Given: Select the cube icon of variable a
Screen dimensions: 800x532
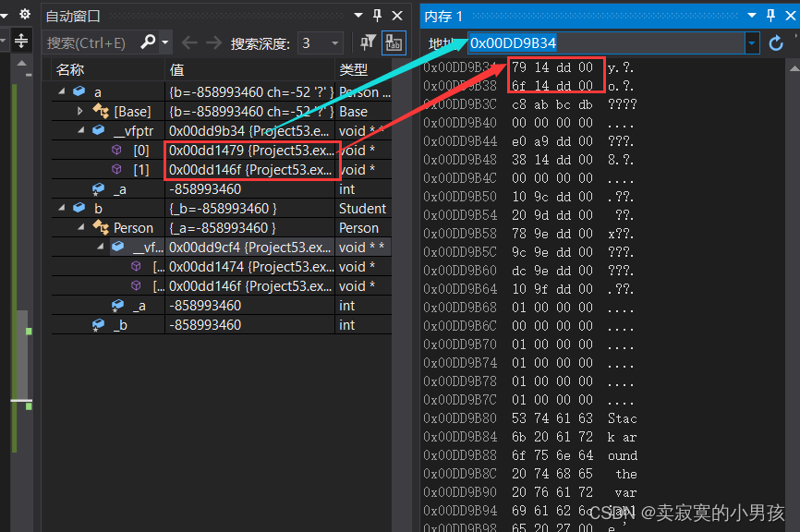Looking at the screenshot, I should [79, 91].
